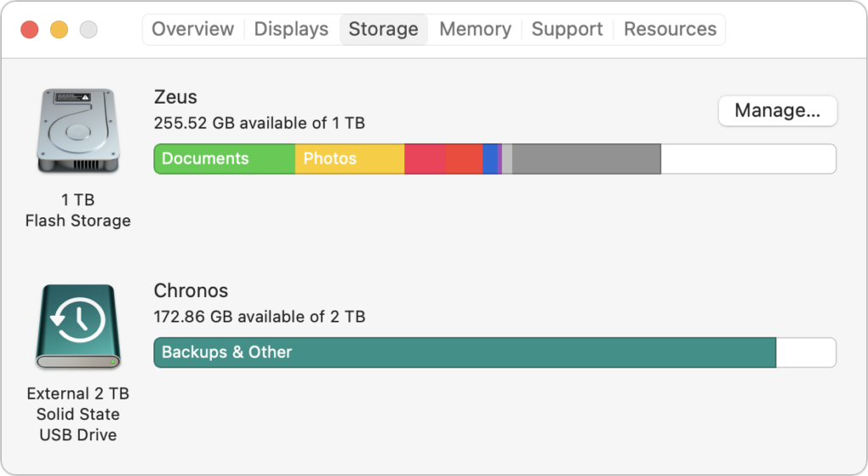Click the blue segment in Zeus bar
Image resolution: width=868 pixels, height=476 pixels.
490,159
